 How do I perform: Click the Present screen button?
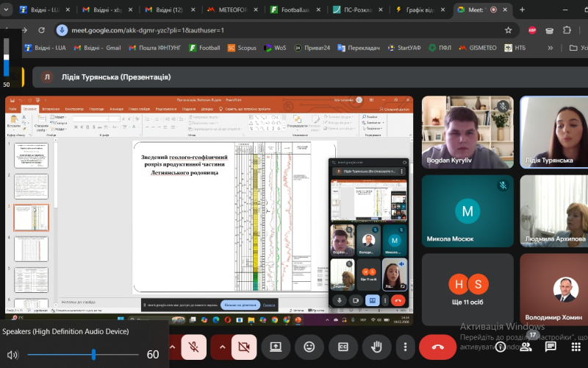point(275,347)
